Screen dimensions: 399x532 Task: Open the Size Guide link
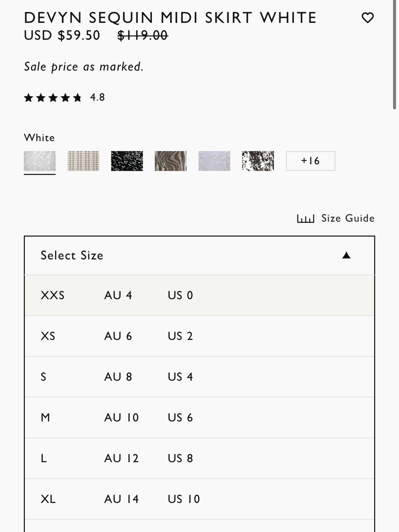(x=348, y=218)
